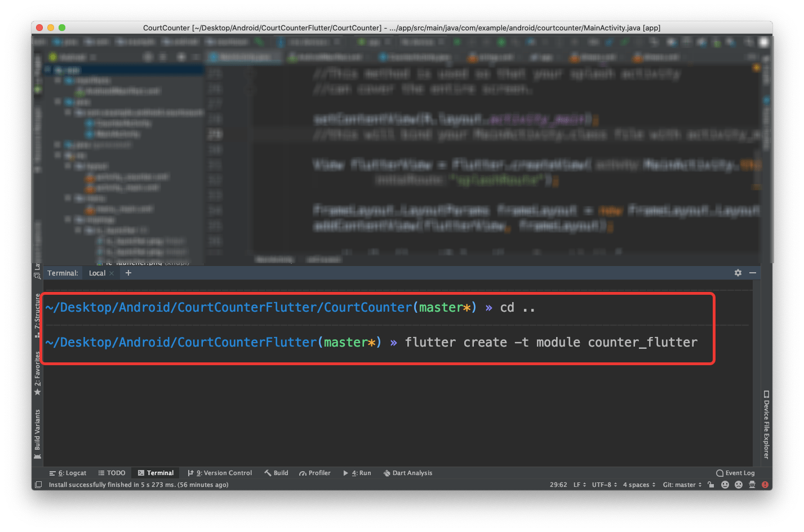Toggle tool window bars icon in status bar
This screenshot has width=804, height=532.
38,485
